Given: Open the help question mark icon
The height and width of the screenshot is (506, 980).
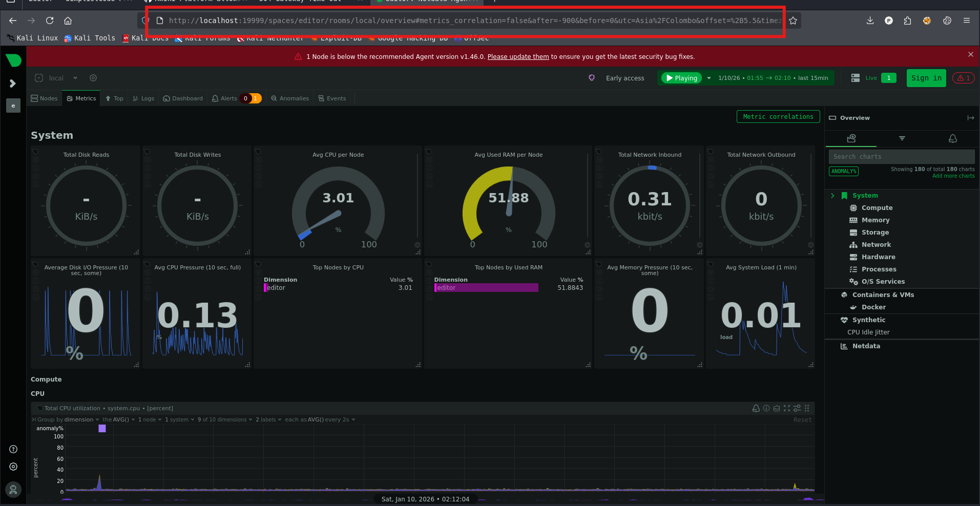Looking at the screenshot, I should 13,449.
